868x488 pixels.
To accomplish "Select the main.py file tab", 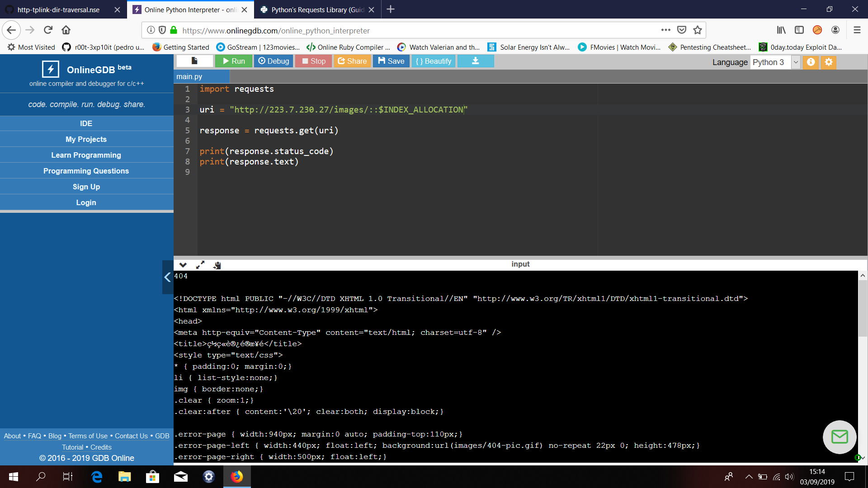I will 189,76.
